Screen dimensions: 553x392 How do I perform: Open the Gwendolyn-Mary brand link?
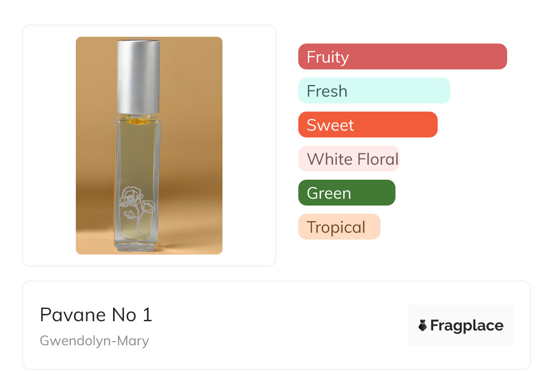(x=94, y=341)
